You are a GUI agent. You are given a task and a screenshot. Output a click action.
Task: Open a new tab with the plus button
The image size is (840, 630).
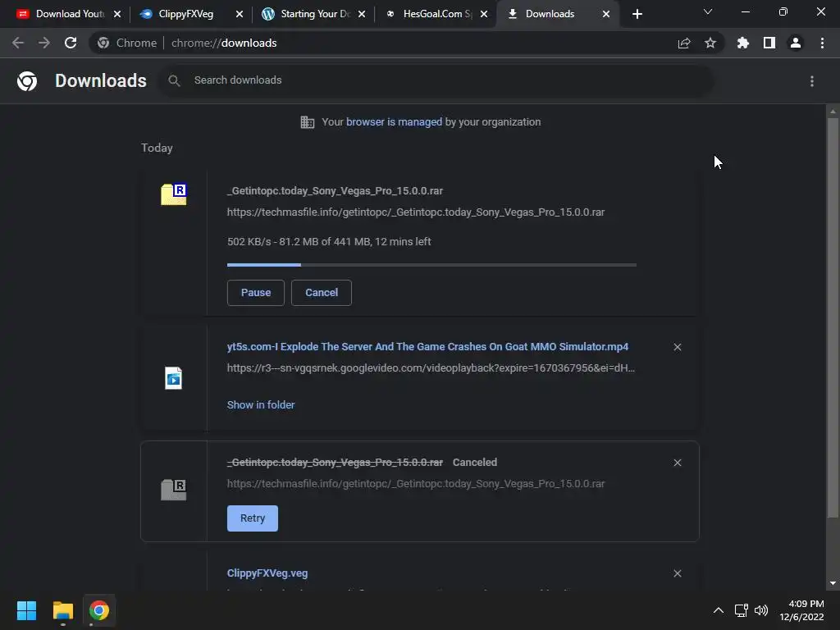637,14
